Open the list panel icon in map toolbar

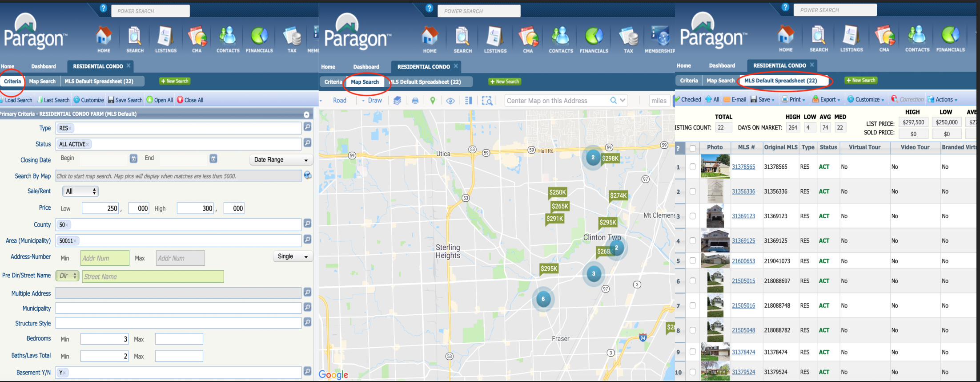468,101
